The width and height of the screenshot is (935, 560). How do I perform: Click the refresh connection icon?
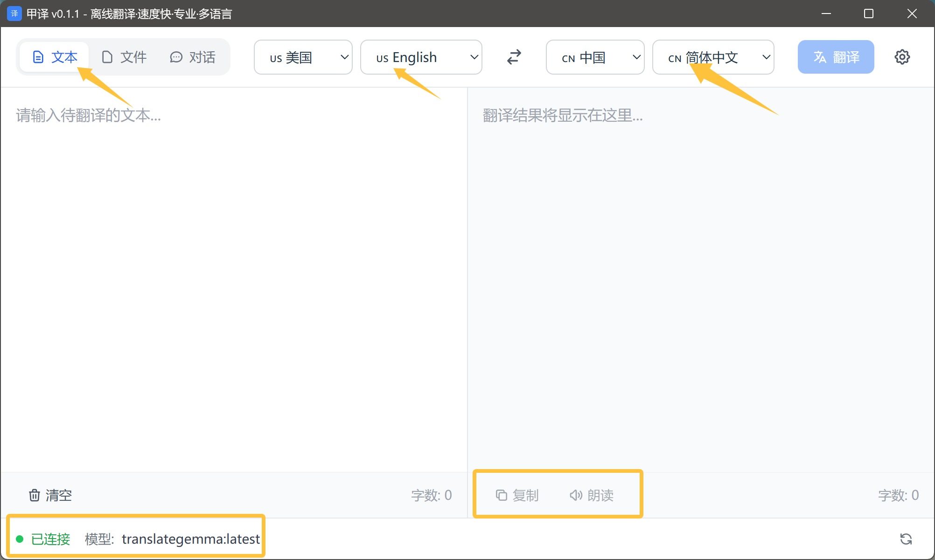[x=906, y=539]
